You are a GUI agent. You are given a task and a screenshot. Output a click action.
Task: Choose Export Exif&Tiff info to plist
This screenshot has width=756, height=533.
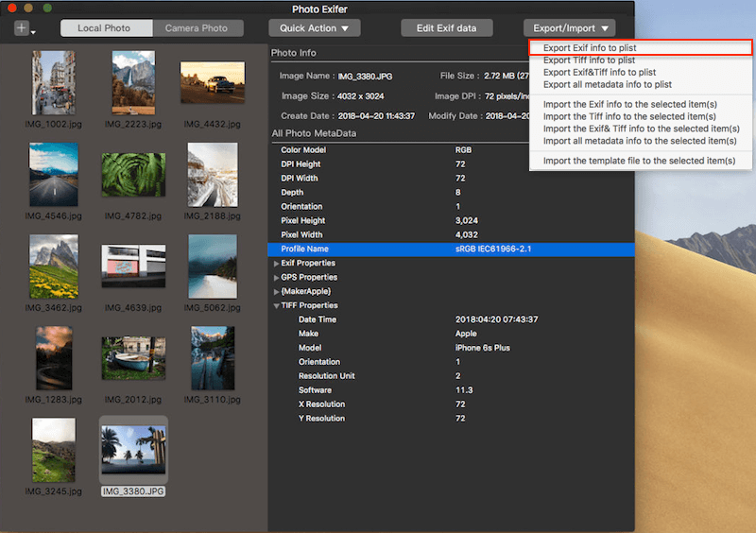pyautogui.click(x=641, y=73)
